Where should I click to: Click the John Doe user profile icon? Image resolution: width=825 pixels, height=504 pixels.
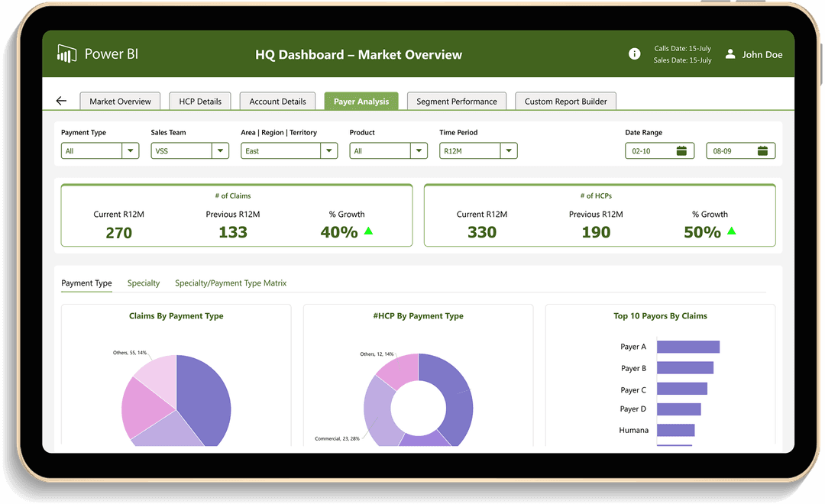730,54
